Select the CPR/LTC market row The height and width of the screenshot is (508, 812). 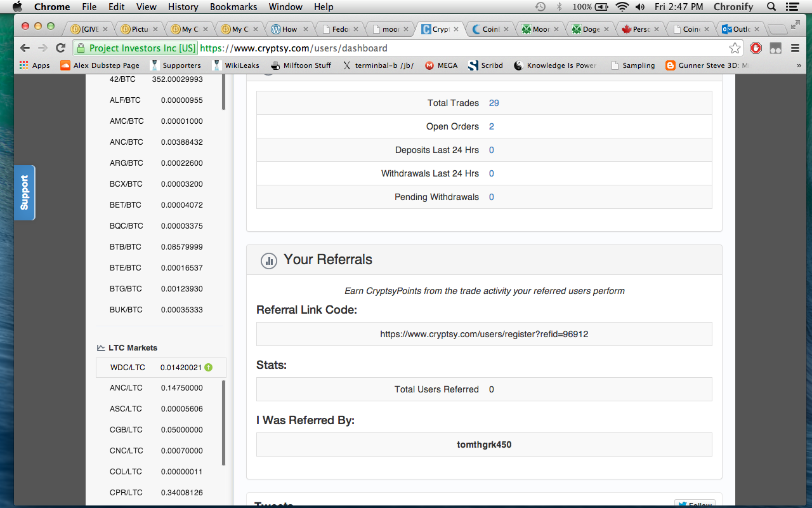tap(156, 493)
